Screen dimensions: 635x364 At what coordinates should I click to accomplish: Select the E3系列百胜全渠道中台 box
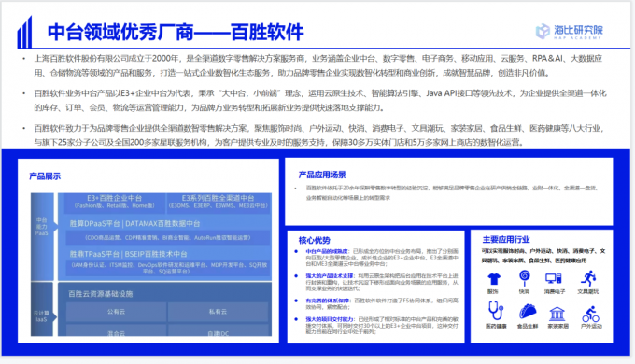[219, 202]
